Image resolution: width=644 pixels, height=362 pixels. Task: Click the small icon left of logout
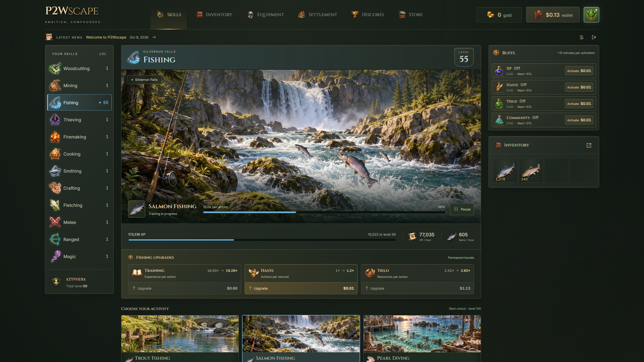(x=581, y=37)
